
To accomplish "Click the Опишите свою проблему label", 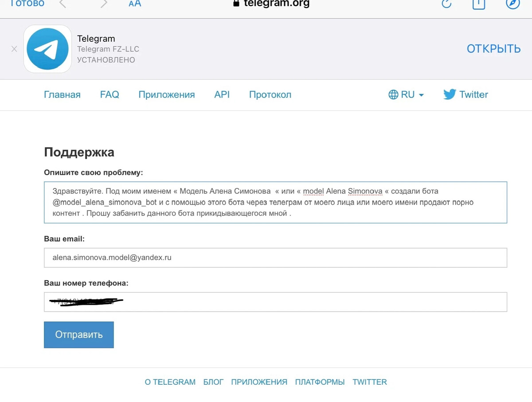I will 94,172.
